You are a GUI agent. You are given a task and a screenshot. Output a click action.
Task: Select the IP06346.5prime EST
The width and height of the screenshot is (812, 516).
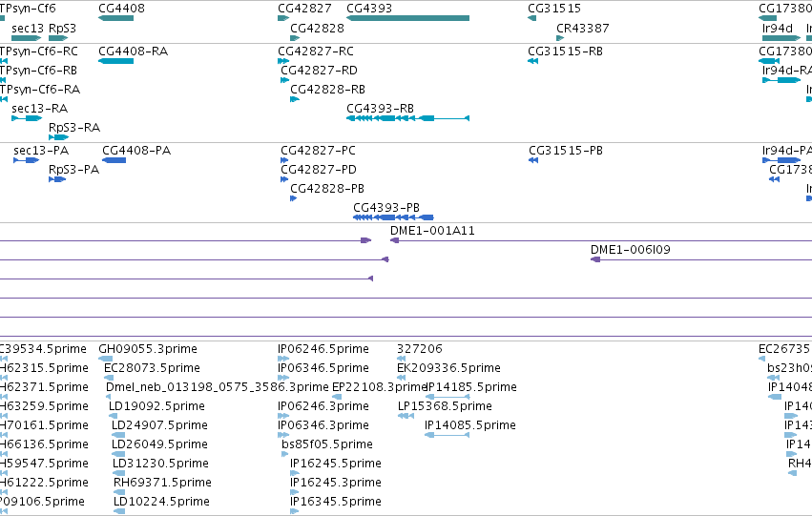[283, 378]
